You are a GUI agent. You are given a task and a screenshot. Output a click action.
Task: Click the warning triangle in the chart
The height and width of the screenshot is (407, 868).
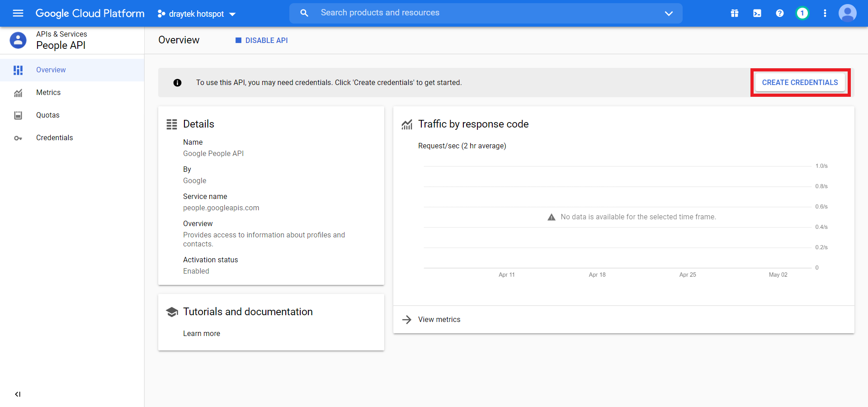552,217
